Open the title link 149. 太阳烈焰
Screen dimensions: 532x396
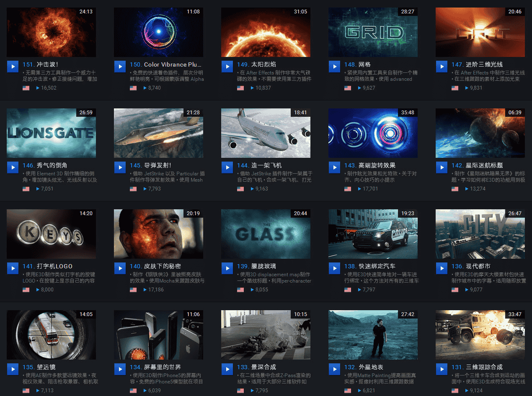[256, 64]
